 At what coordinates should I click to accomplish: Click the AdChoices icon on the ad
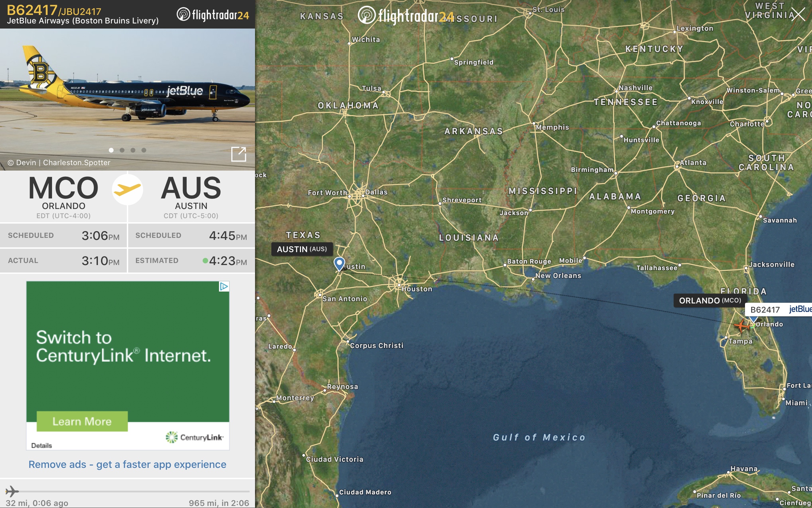[224, 286]
